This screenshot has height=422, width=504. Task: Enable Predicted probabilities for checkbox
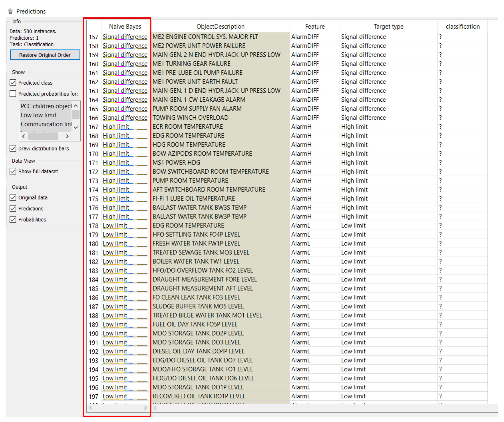(x=13, y=94)
